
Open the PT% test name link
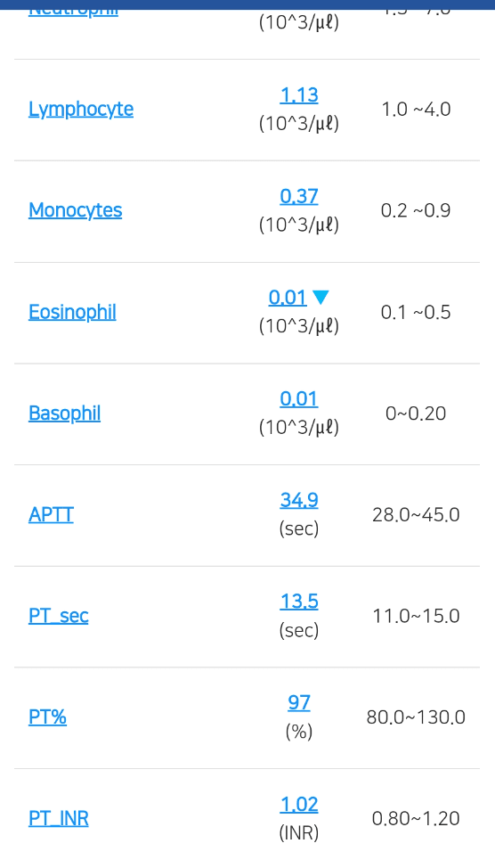click(47, 717)
